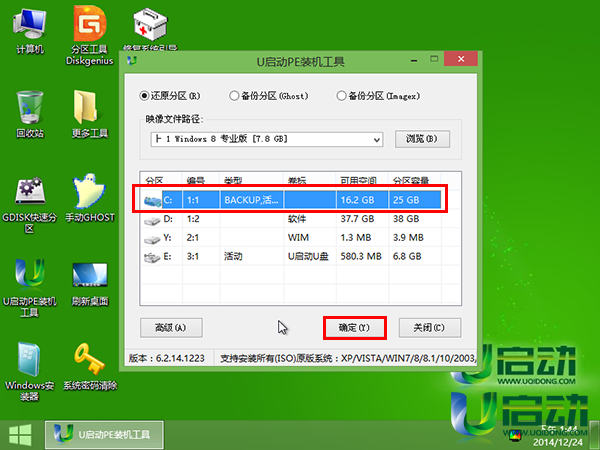The height and width of the screenshot is (450, 600).
Task: Click the 确定(Y) confirm button
Action: point(354,328)
